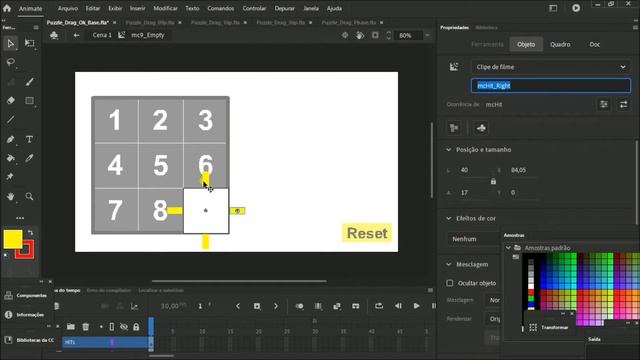Open the Renderizar dropdown
Screen dimensions: 640x360
coord(493,319)
